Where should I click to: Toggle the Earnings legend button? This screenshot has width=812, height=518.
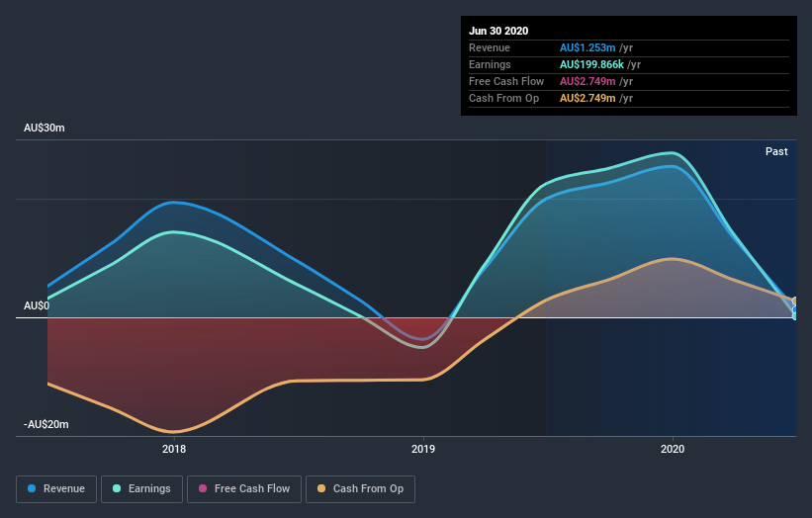pos(141,489)
